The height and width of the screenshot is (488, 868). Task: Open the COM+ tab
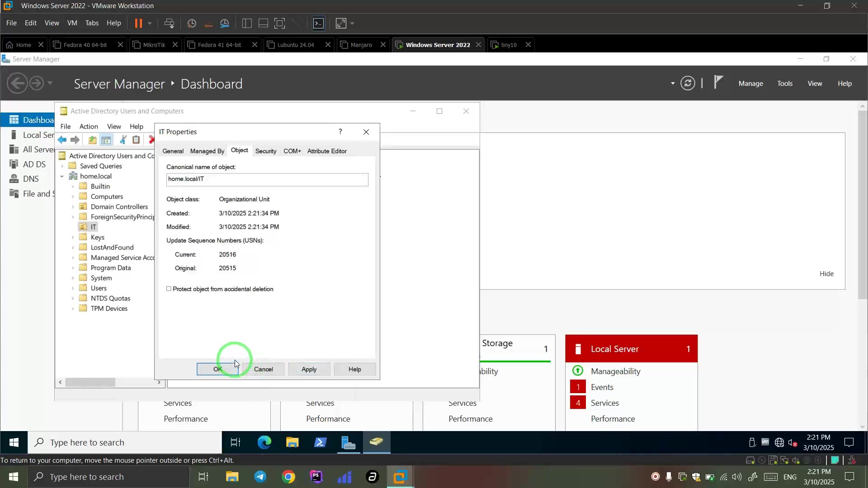[292, 151]
